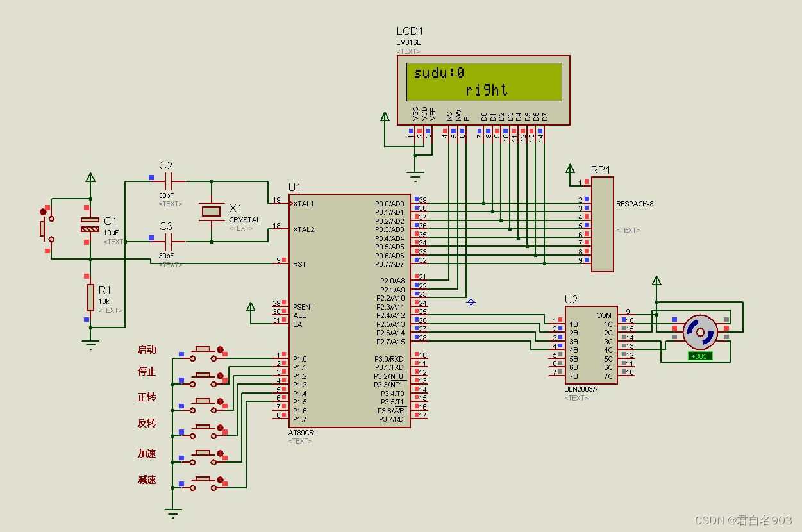Select the R1 resistor symbol

(x=90, y=297)
